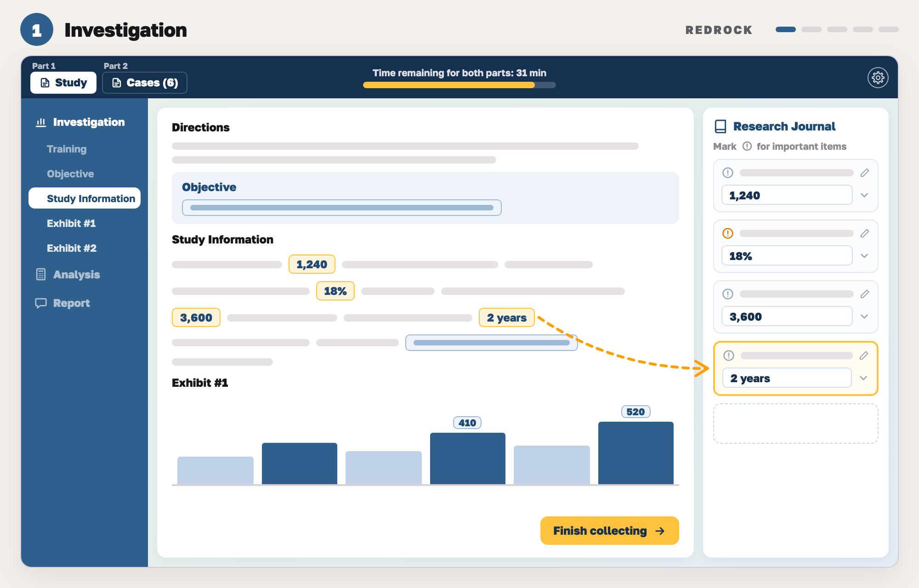Go to Exhibit #1 in sidebar
Screen dimensions: 919x588
click(x=71, y=223)
